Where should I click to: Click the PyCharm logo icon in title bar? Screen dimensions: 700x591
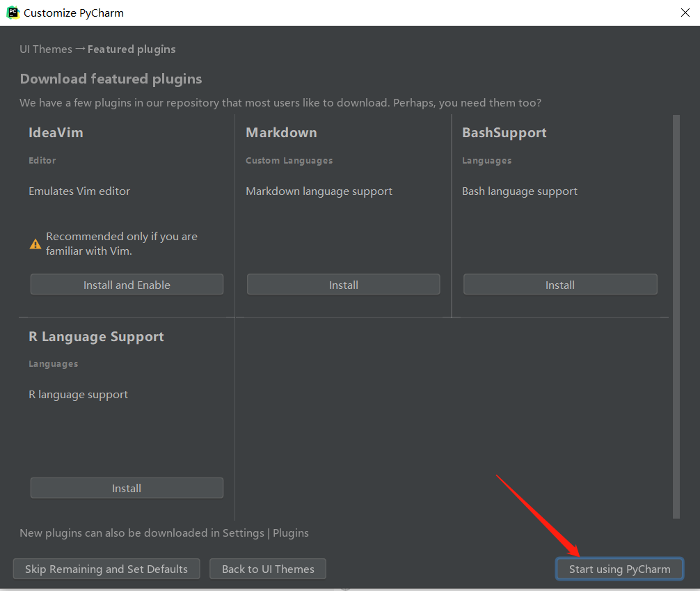pyautogui.click(x=13, y=13)
